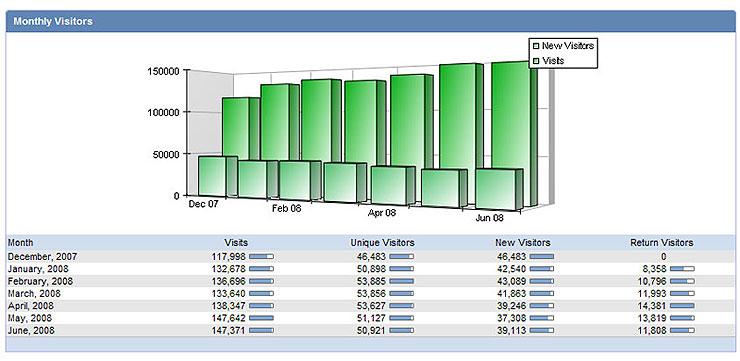The height and width of the screenshot is (361, 740).
Task: Click the 117,998 visits value
Action: [x=229, y=257]
